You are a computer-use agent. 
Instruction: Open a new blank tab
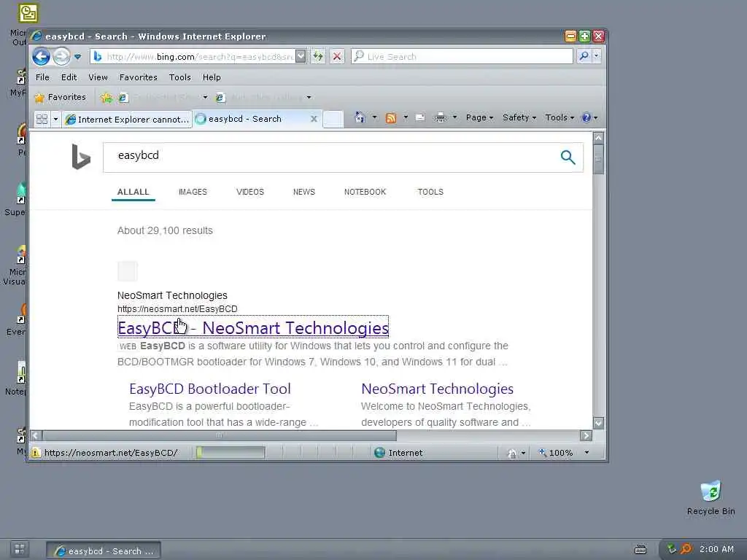tap(333, 119)
